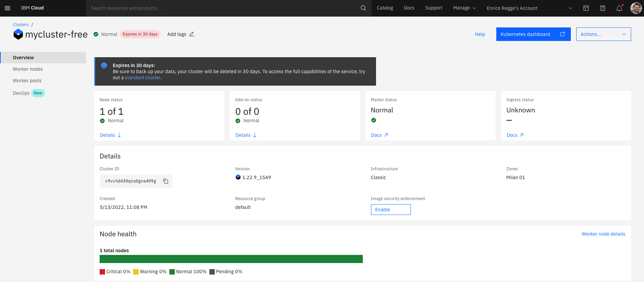Click Add tags

pyautogui.click(x=177, y=34)
